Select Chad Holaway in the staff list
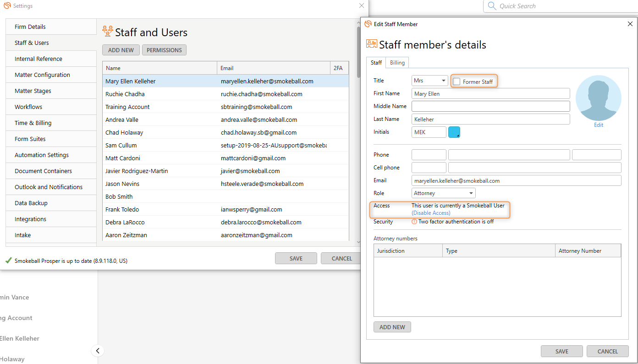 coord(225,132)
